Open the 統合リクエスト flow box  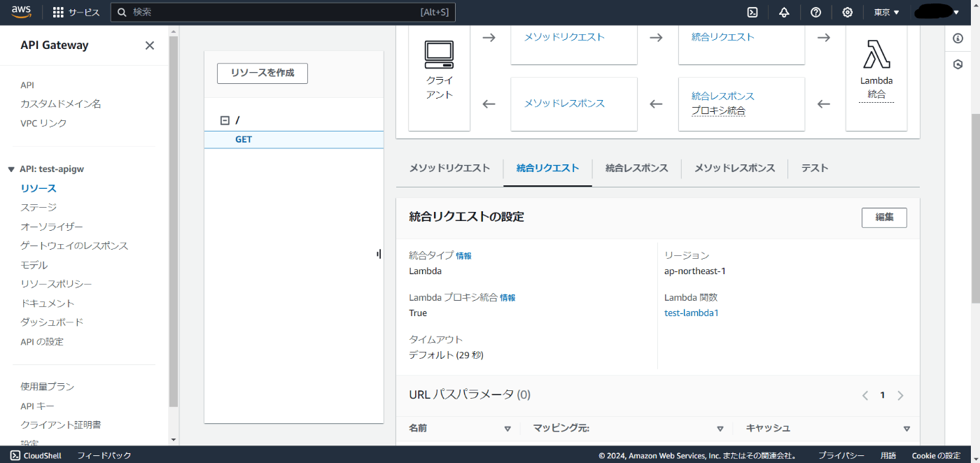[x=741, y=45]
